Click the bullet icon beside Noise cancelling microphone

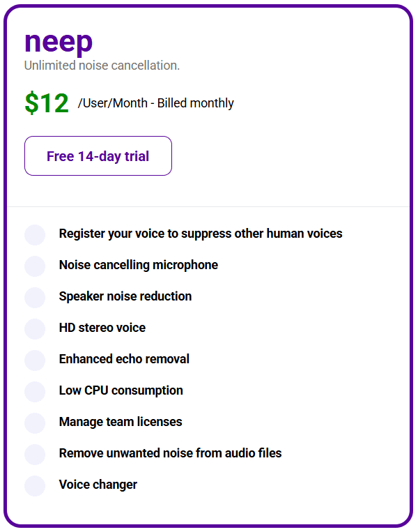35,266
